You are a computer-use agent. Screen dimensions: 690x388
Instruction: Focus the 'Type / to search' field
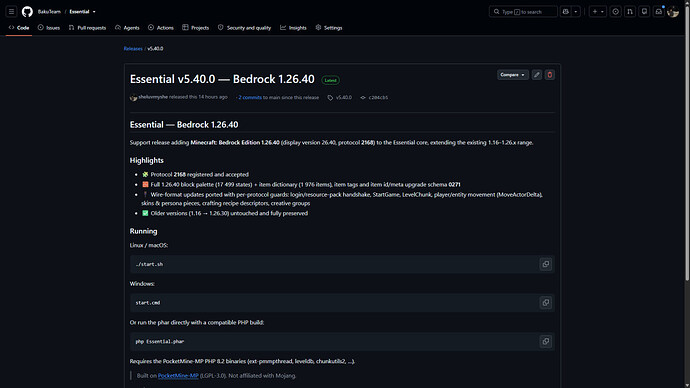click(523, 12)
